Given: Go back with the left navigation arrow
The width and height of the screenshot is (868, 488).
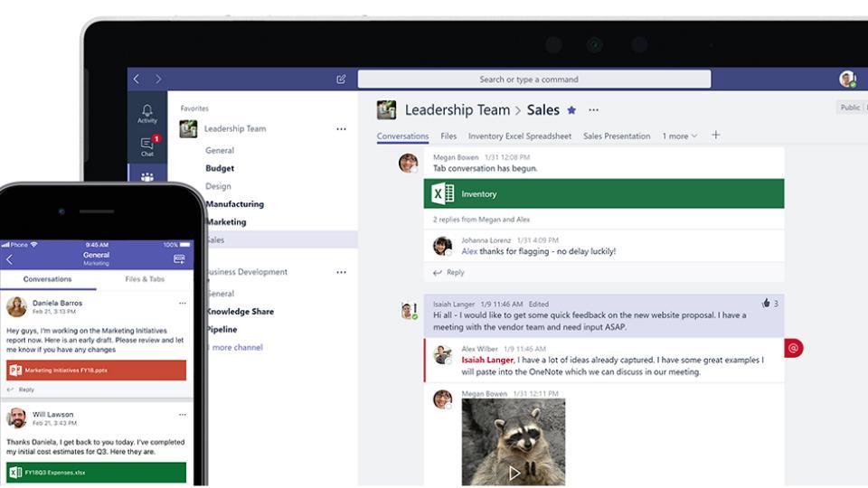Looking at the screenshot, I should (137, 80).
